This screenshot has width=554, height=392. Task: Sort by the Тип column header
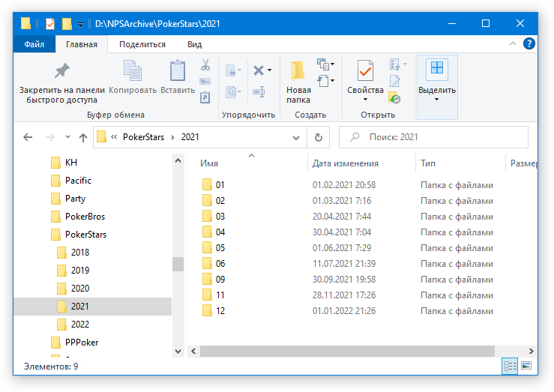[x=428, y=163]
